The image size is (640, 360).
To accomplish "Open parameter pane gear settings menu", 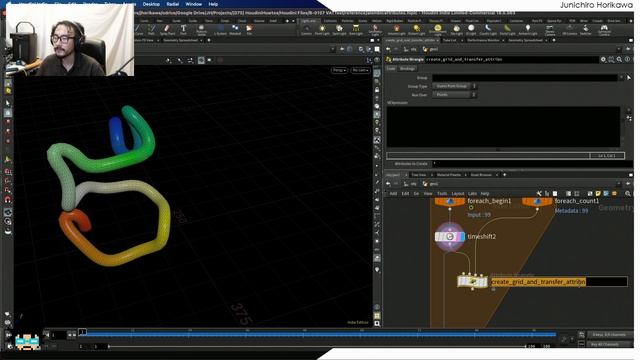I will tap(603, 60).
